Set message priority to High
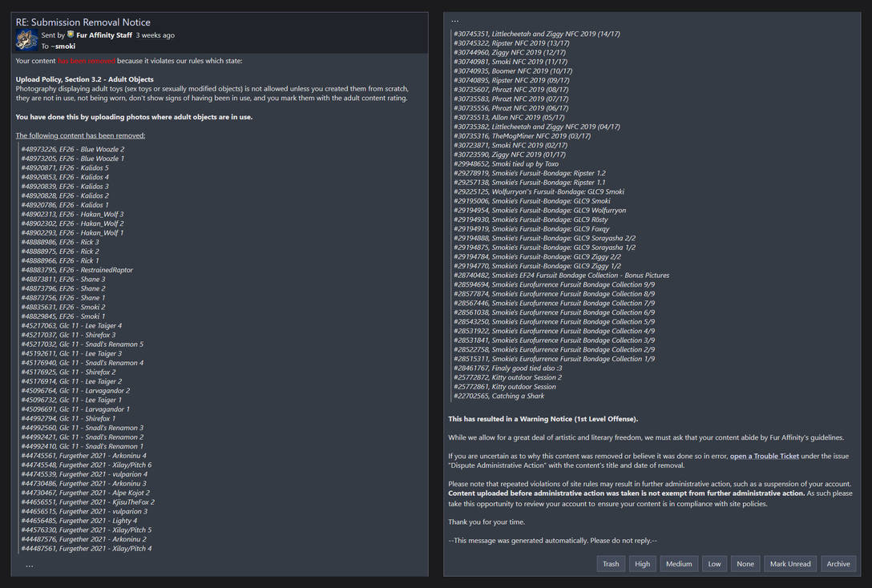 click(x=642, y=564)
